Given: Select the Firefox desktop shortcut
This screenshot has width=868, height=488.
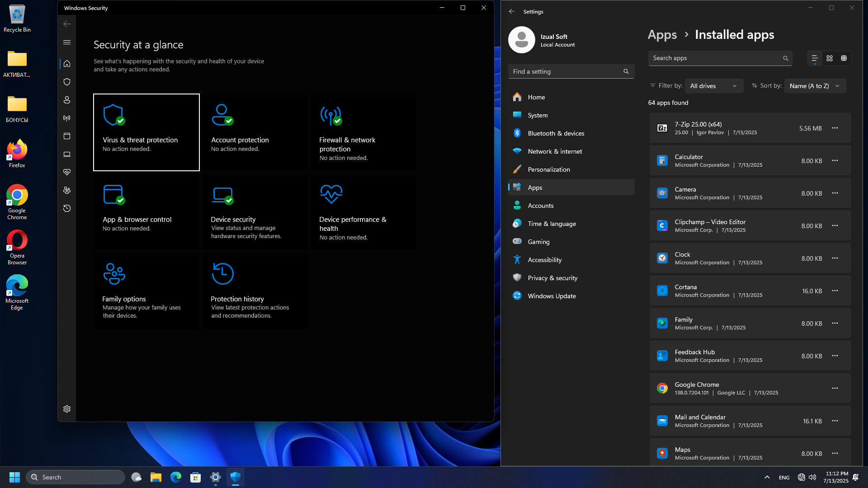Looking at the screenshot, I should pos(17,154).
